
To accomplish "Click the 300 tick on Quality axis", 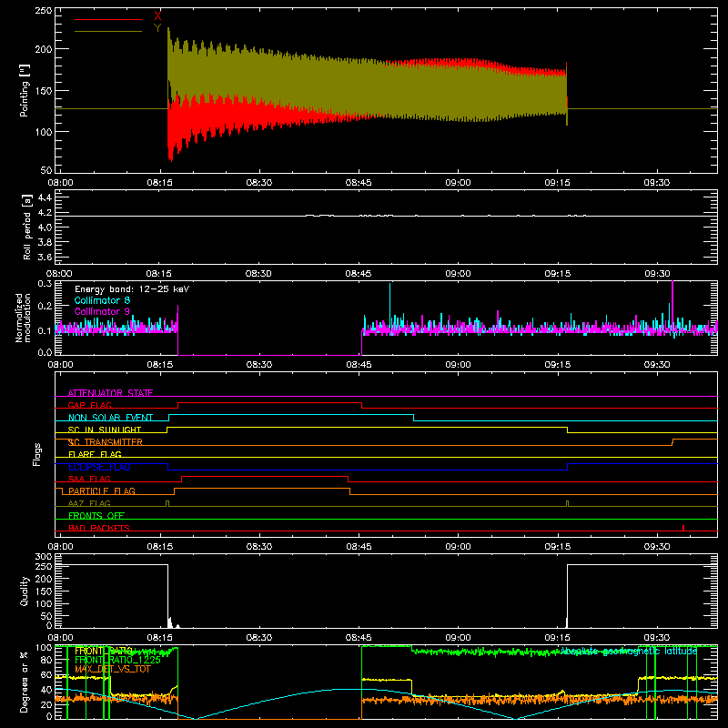I will [x=44, y=557].
